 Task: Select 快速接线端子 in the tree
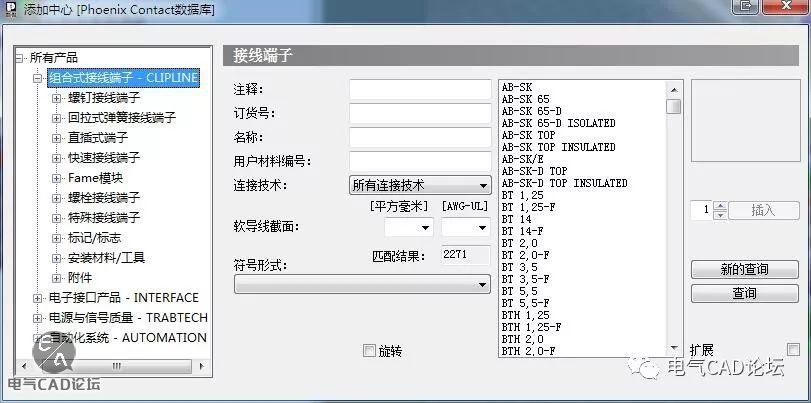104,158
